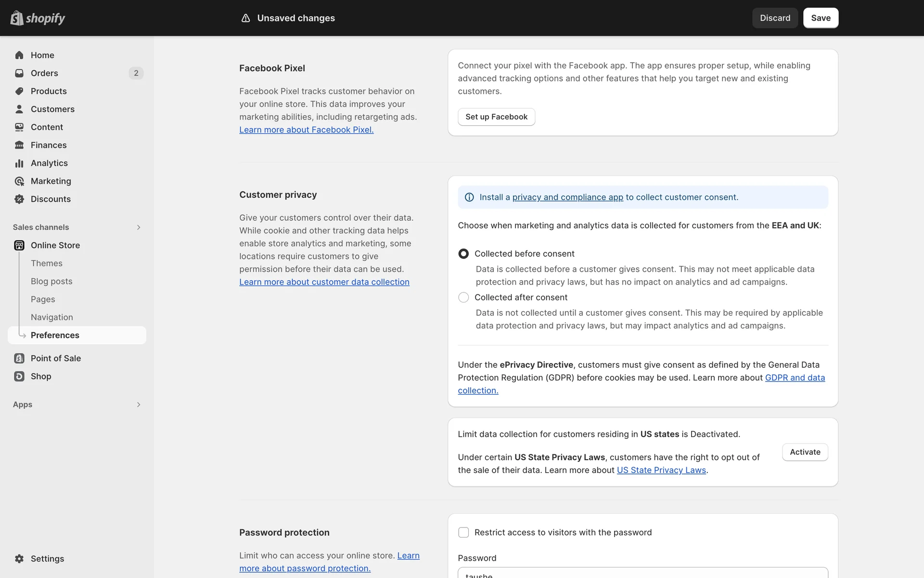This screenshot has width=924, height=578.
Task: Click into the Password input field
Action: pyautogui.click(x=642, y=573)
